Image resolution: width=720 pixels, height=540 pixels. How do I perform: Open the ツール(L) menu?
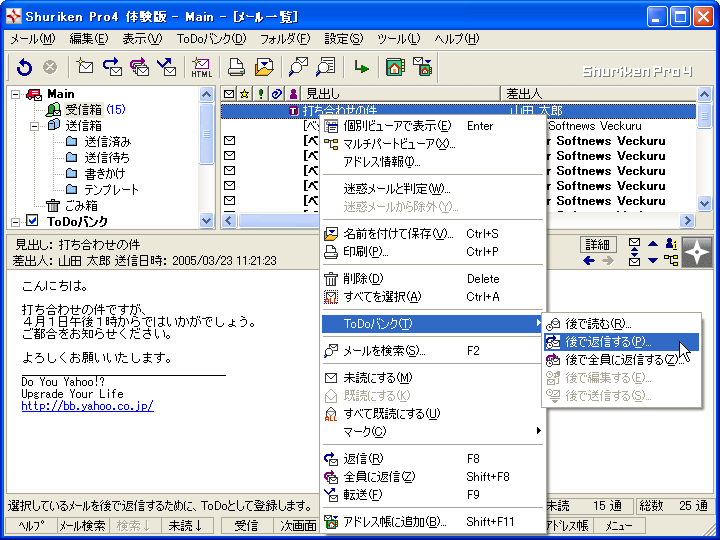click(x=399, y=39)
